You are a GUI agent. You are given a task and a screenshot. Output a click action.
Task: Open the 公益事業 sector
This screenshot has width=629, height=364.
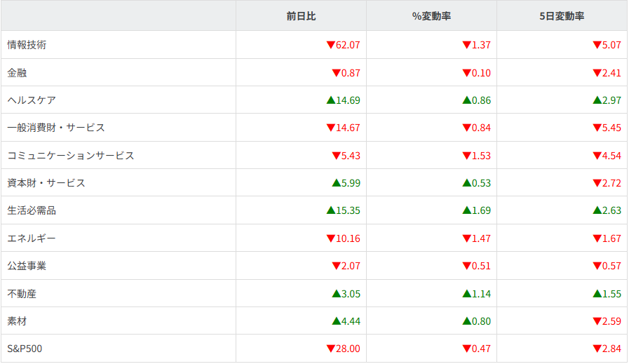tap(27, 266)
